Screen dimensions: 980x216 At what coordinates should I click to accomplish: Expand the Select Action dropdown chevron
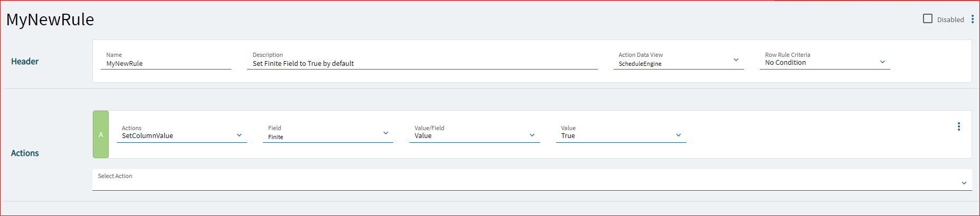(964, 183)
